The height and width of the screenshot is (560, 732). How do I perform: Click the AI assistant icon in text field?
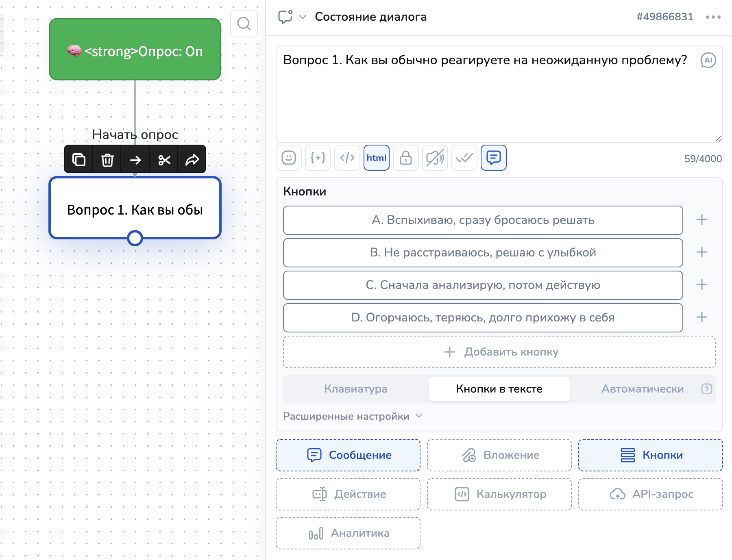pos(708,61)
